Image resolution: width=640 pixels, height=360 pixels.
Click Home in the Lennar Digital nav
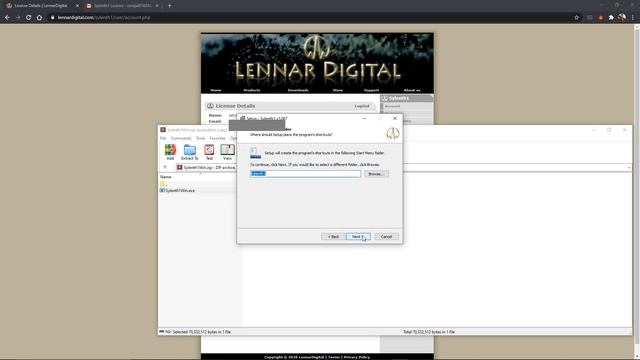(x=216, y=90)
